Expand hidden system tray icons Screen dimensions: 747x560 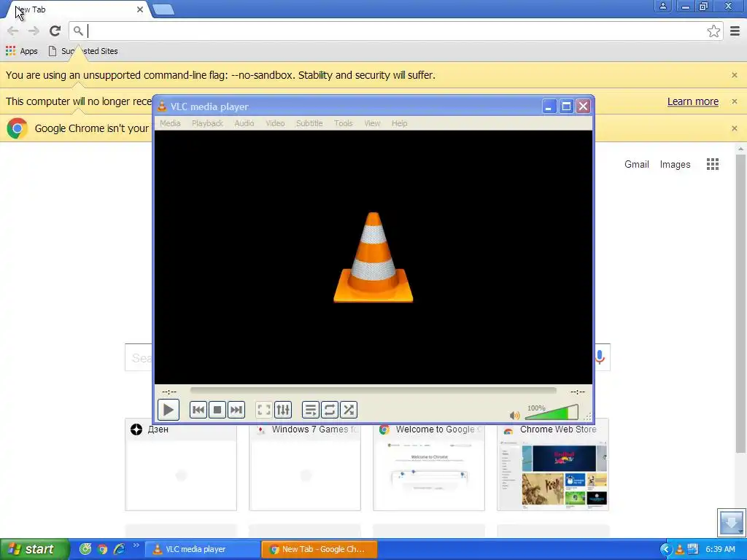pos(665,549)
